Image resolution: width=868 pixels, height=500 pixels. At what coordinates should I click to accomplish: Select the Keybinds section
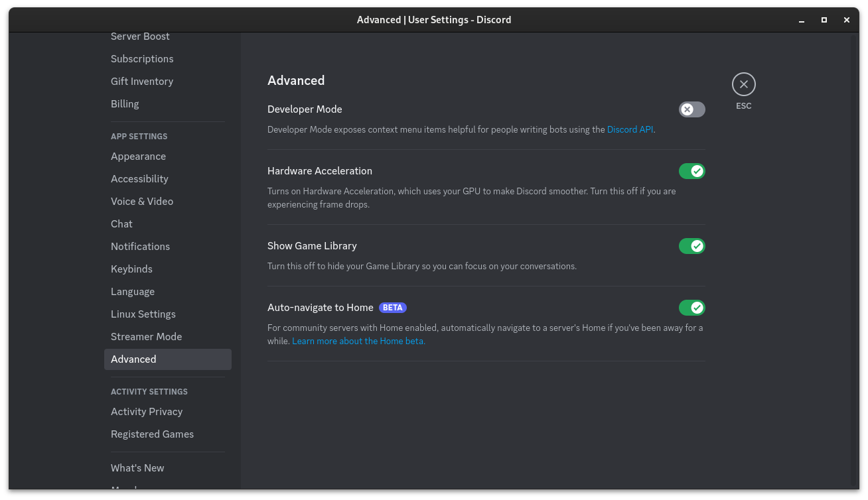click(x=131, y=269)
